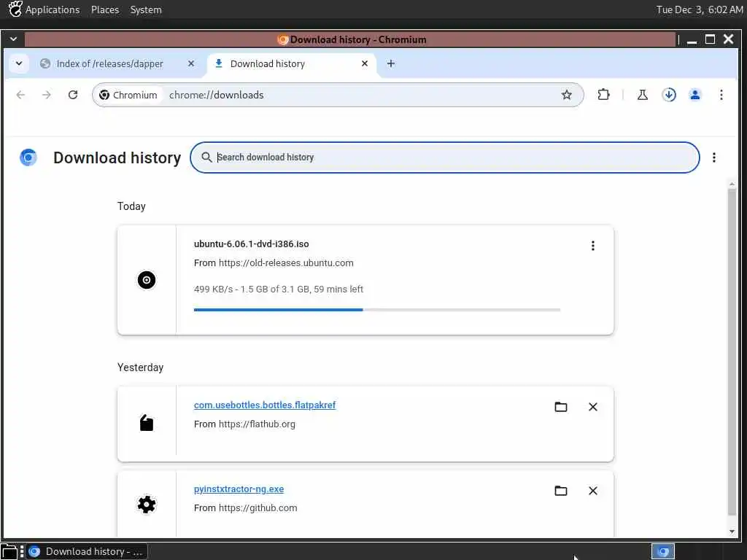Image resolution: width=747 pixels, height=560 pixels.
Task: Remove com.usebottles.bottles.flatpakref from list
Action: [592, 407]
